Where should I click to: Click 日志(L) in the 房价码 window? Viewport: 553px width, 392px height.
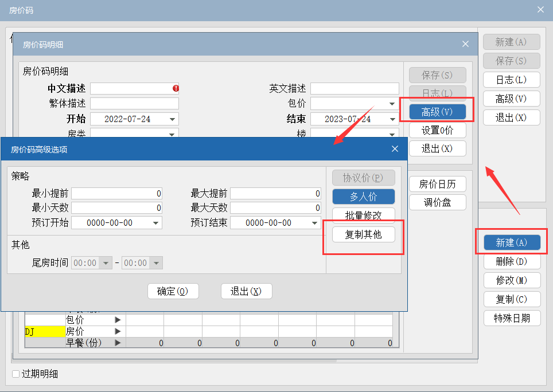pos(511,80)
